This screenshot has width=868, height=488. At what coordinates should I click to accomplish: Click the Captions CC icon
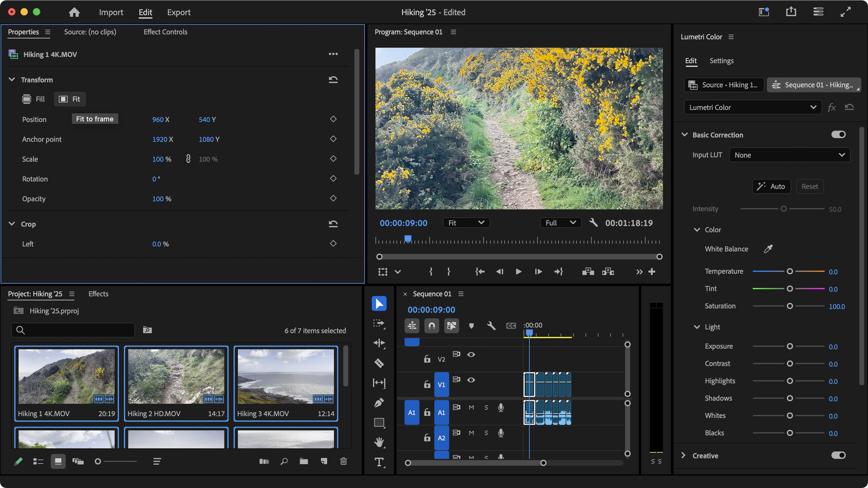click(510, 326)
